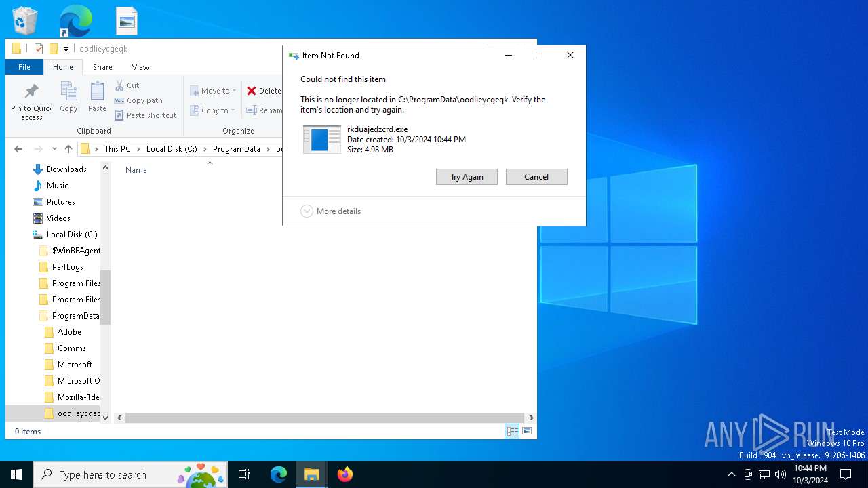868x488 pixels.
Task: Click the taskbar search box
Action: [x=131, y=474]
